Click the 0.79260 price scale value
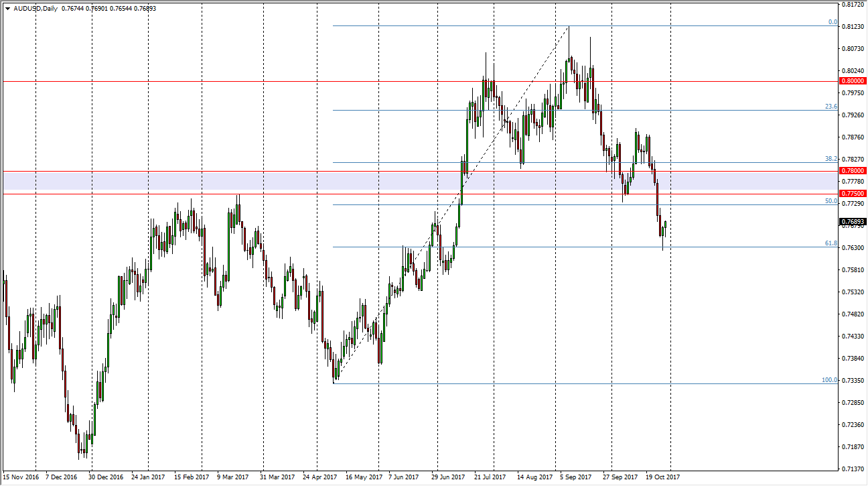This screenshot has width=868, height=486. coord(851,115)
